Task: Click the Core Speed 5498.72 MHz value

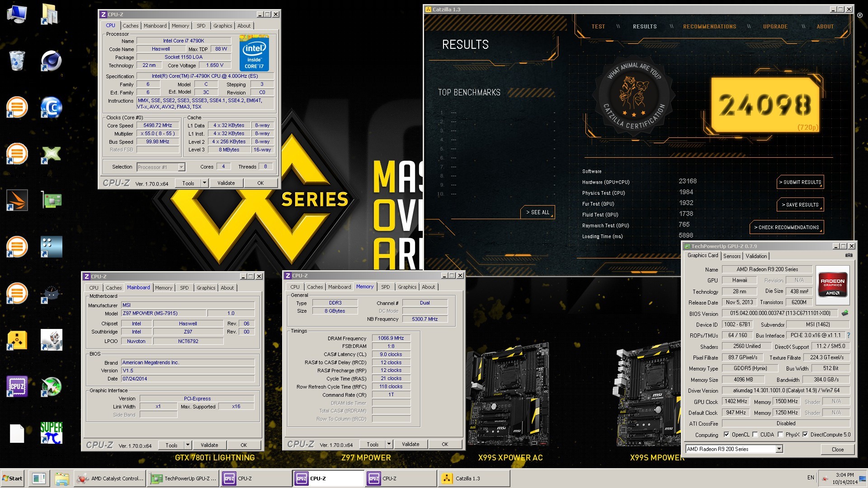Action: [157, 126]
